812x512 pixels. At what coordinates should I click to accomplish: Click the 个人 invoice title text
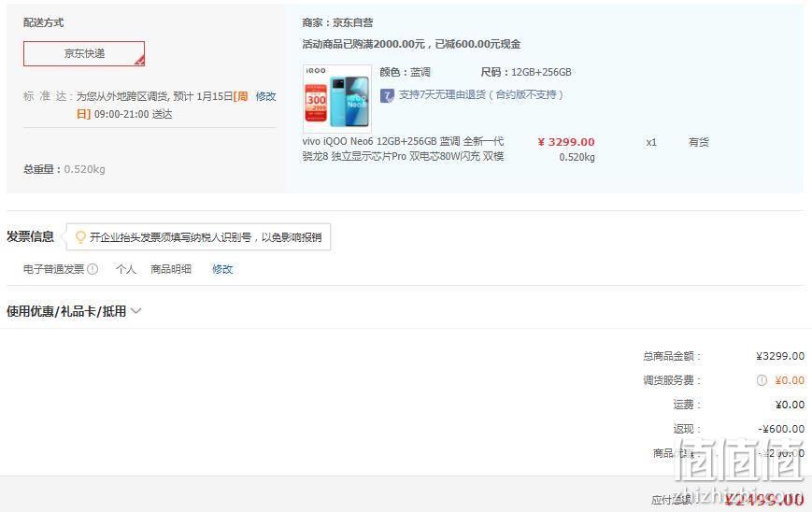pos(126,269)
